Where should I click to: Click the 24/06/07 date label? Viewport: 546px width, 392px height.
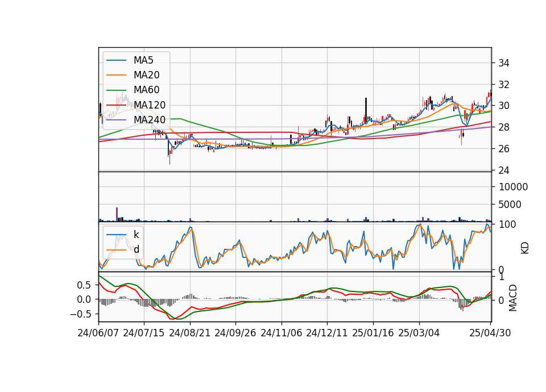click(x=98, y=333)
